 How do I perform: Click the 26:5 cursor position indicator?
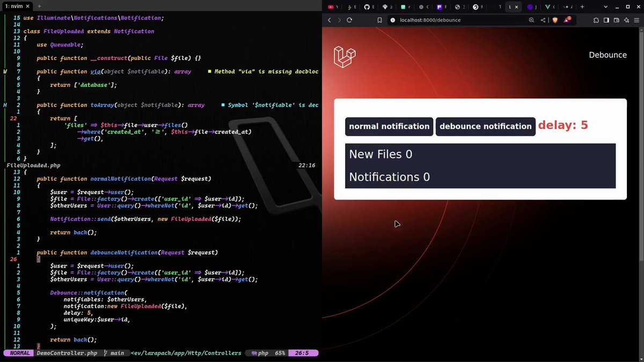[x=302, y=353]
